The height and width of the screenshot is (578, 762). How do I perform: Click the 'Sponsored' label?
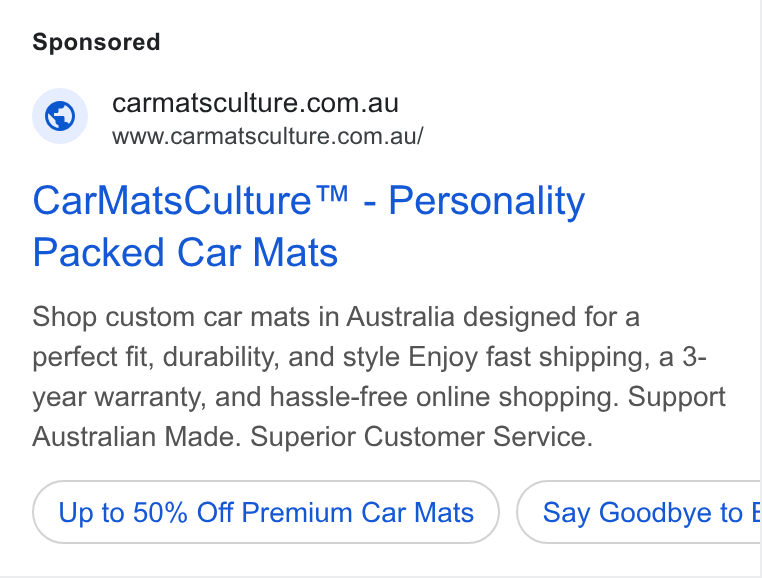(x=96, y=42)
